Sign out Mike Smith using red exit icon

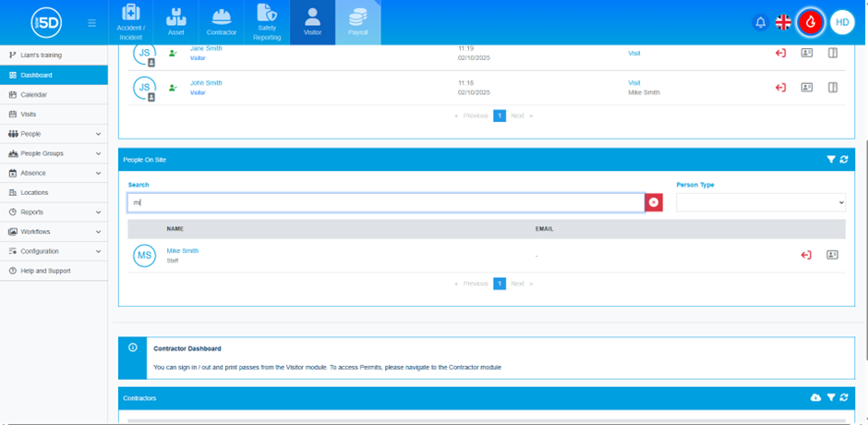tap(806, 255)
